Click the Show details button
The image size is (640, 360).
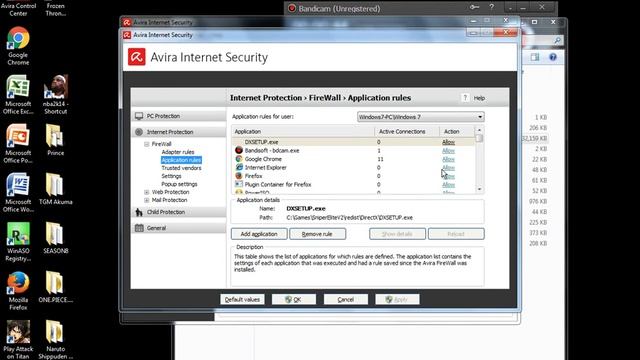(x=397, y=234)
